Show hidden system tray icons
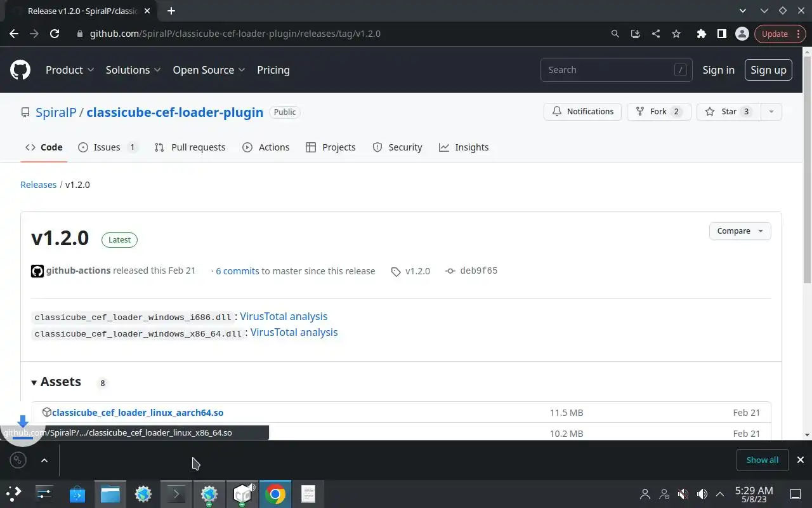Viewport: 812px width, 508px height. (x=720, y=494)
